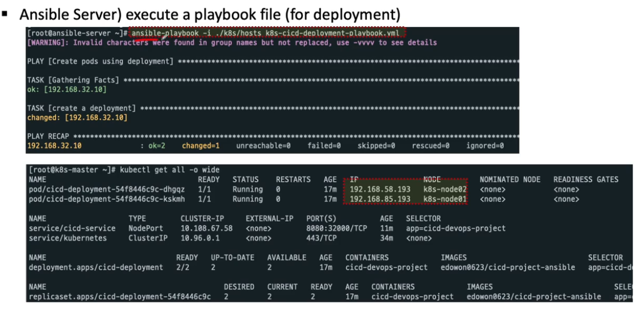Click port '443/TCP'
This screenshot has height=312, width=644.
321,238
